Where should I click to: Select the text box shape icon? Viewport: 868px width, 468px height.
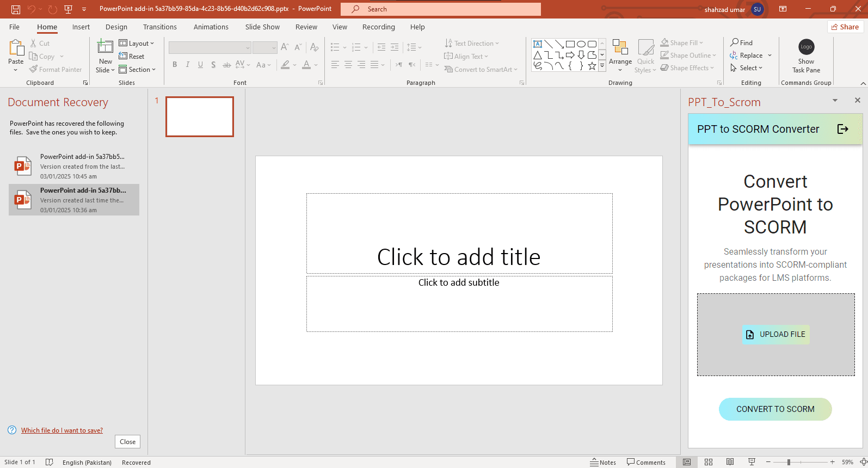[x=538, y=44]
